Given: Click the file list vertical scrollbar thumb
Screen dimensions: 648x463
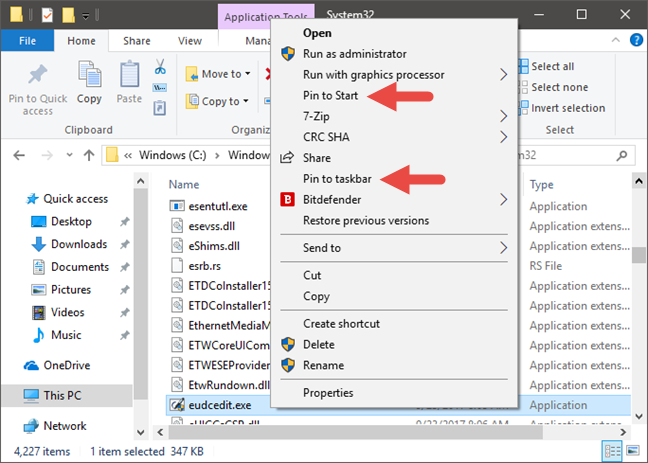Looking at the screenshot, I should (x=638, y=255).
